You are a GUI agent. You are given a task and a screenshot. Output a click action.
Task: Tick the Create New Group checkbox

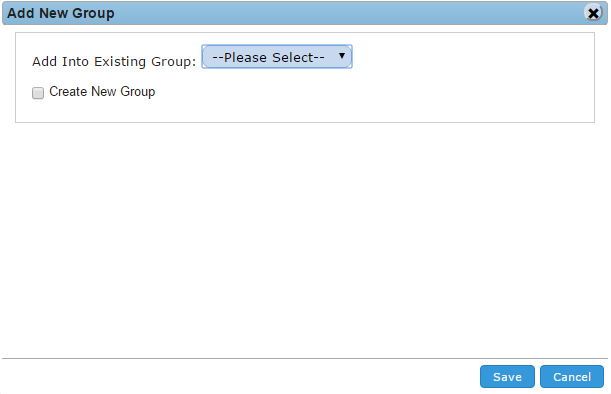tap(38, 93)
